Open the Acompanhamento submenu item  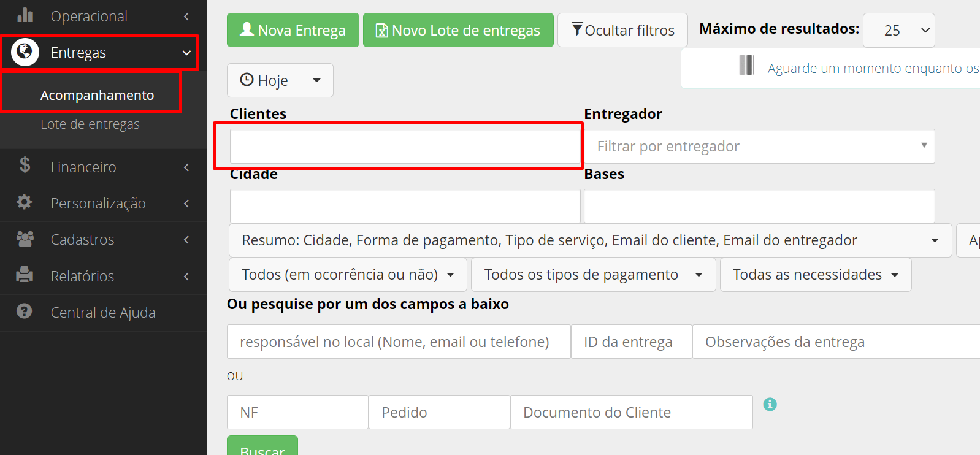(98, 95)
